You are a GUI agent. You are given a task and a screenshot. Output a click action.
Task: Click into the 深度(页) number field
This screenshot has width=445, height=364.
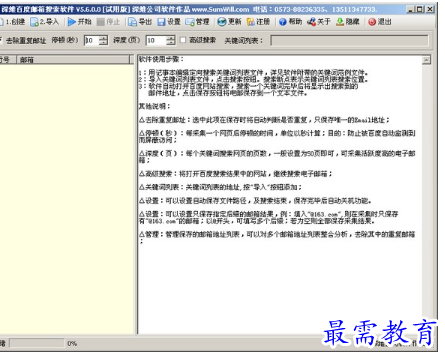point(156,40)
